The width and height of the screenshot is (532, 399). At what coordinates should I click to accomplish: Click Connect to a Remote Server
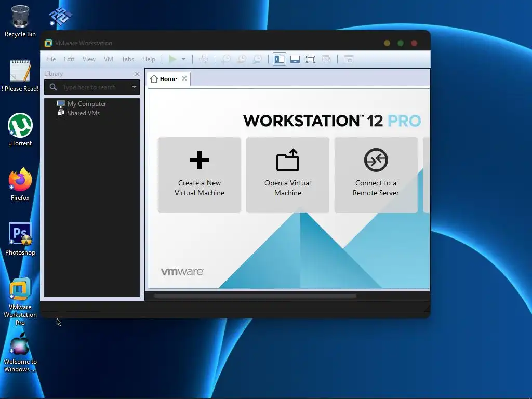[x=376, y=175]
